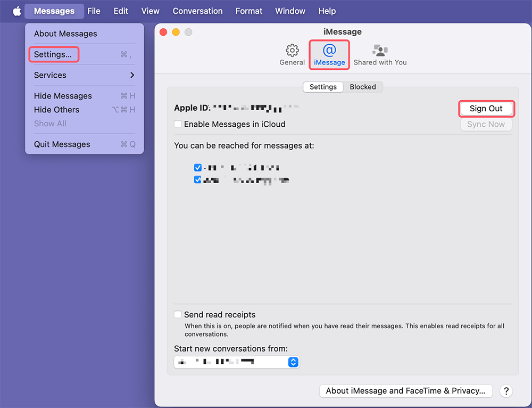Screen dimensions: 532x408
Task: Select Hide Others in the menu
Action: (56, 110)
